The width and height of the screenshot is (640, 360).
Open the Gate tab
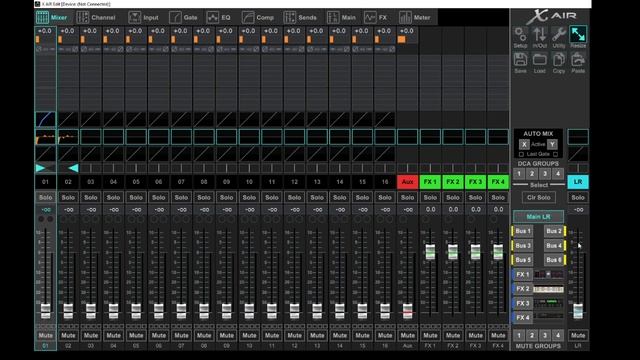pos(183,18)
